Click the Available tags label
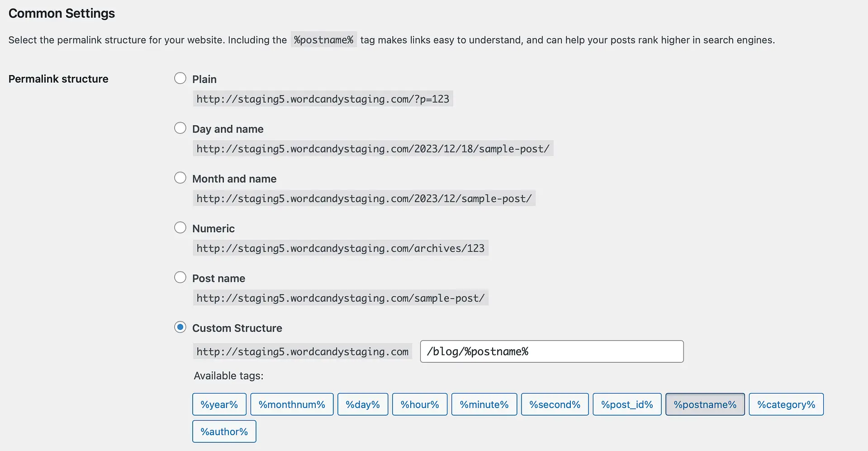Screen dimensions: 868x451 tap(228, 375)
